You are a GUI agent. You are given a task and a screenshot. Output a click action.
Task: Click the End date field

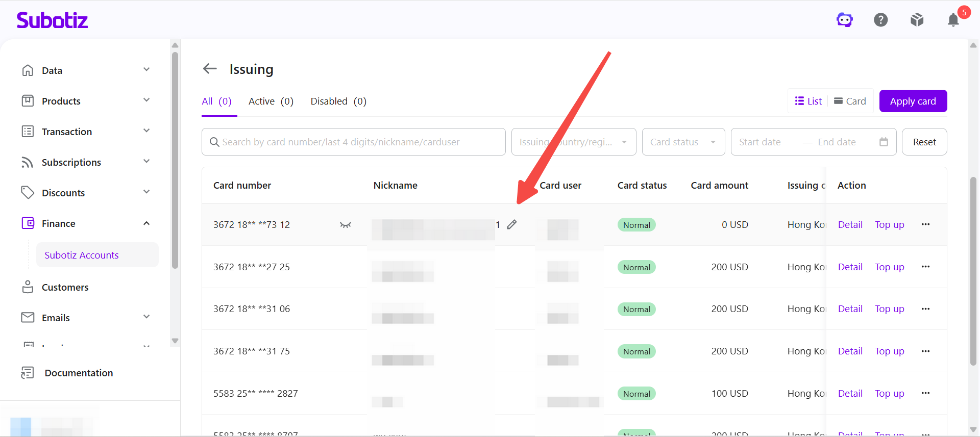(837, 142)
